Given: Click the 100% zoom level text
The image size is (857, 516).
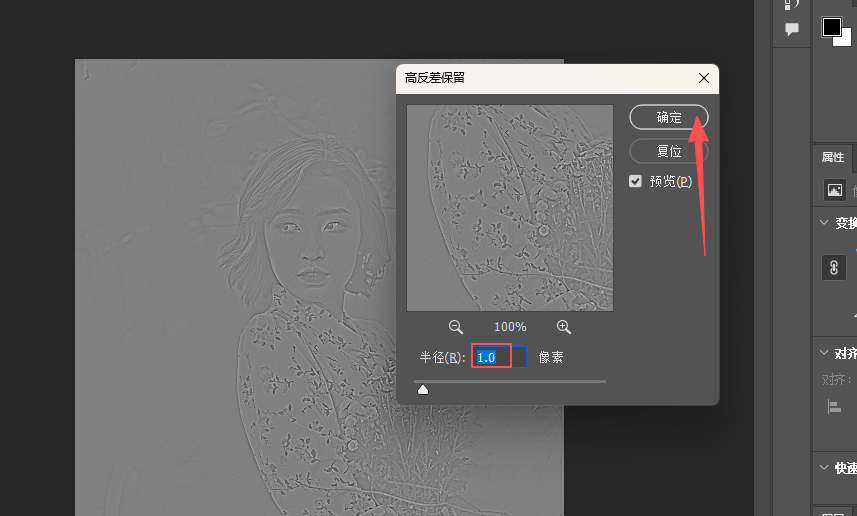Looking at the screenshot, I should pyautogui.click(x=510, y=327).
